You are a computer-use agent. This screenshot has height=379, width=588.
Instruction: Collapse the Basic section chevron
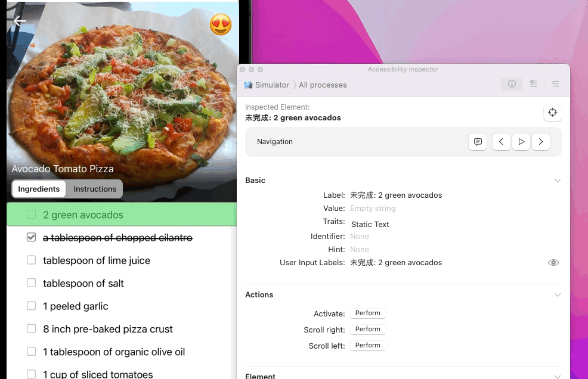[x=557, y=181]
